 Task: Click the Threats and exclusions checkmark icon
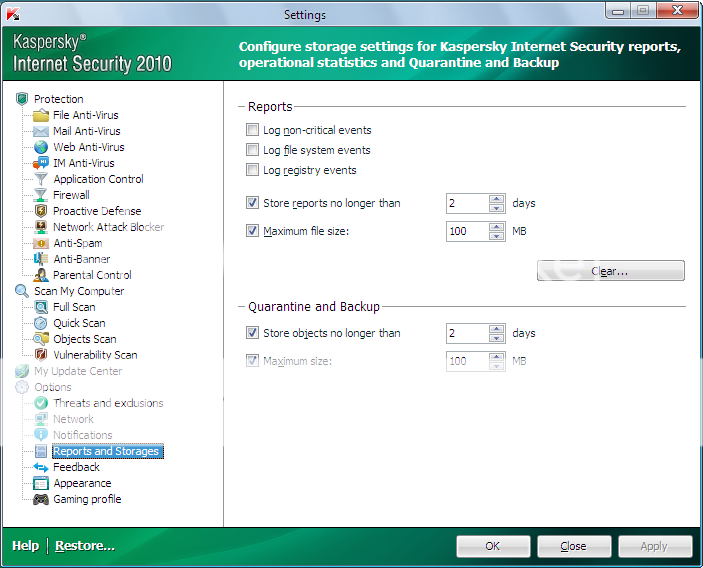[x=41, y=403]
